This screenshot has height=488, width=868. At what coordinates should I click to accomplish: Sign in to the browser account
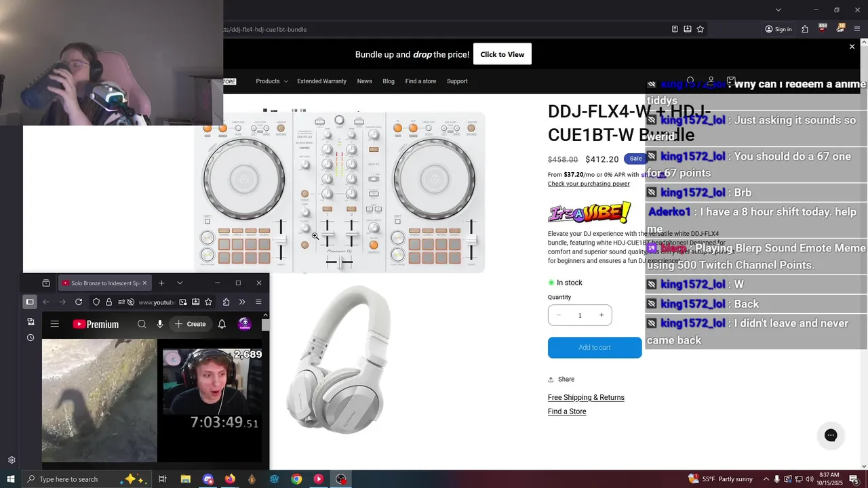(x=778, y=29)
